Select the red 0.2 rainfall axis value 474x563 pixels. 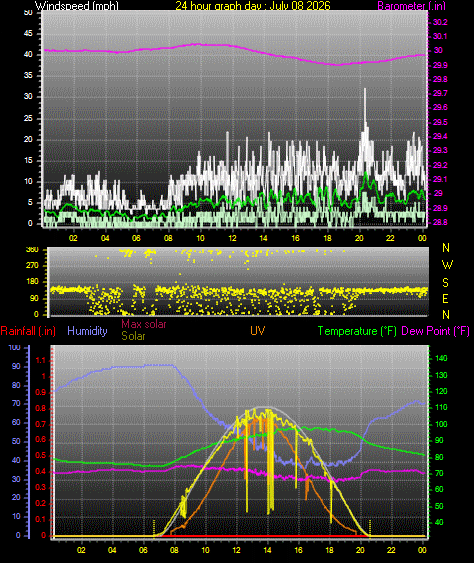[41, 503]
